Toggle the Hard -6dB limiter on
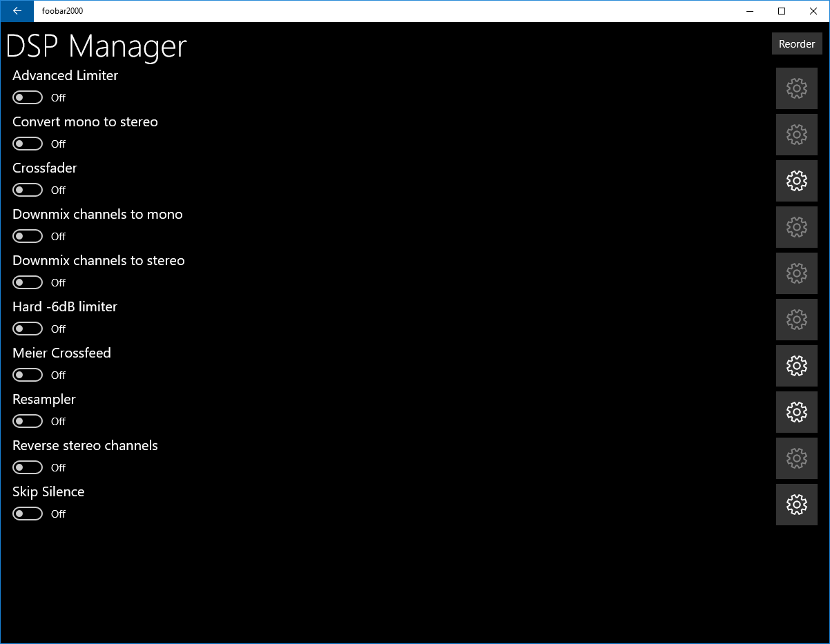 pyautogui.click(x=28, y=328)
